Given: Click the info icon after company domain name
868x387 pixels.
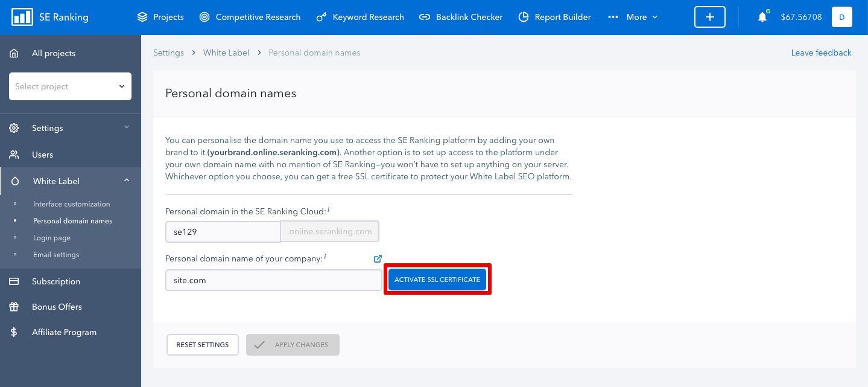Looking at the screenshot, I should pyautogui.click(x=325, y=257).
